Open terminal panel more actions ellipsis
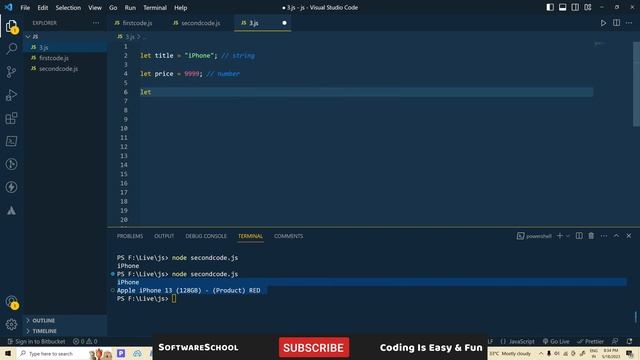The image size is (640, 360). click(604, 236)
